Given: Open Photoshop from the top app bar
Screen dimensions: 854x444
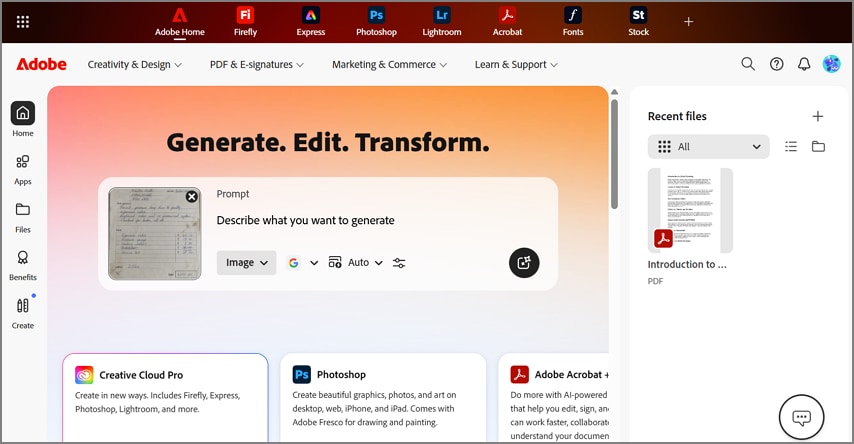Looking at the screenshot, I should [x=376, y=22].
